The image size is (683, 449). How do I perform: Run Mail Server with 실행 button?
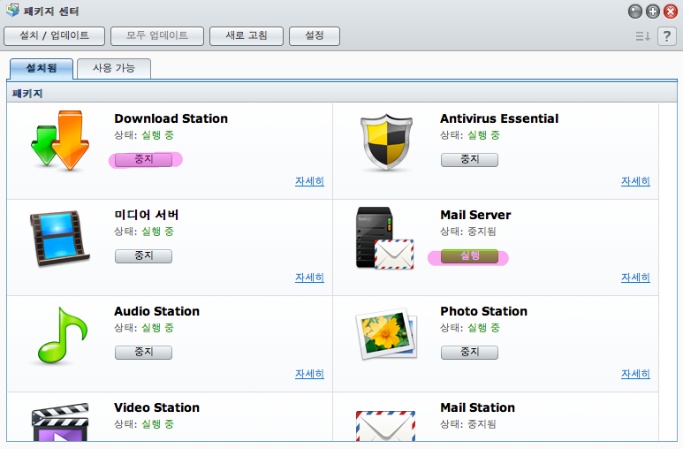[469, 256]
